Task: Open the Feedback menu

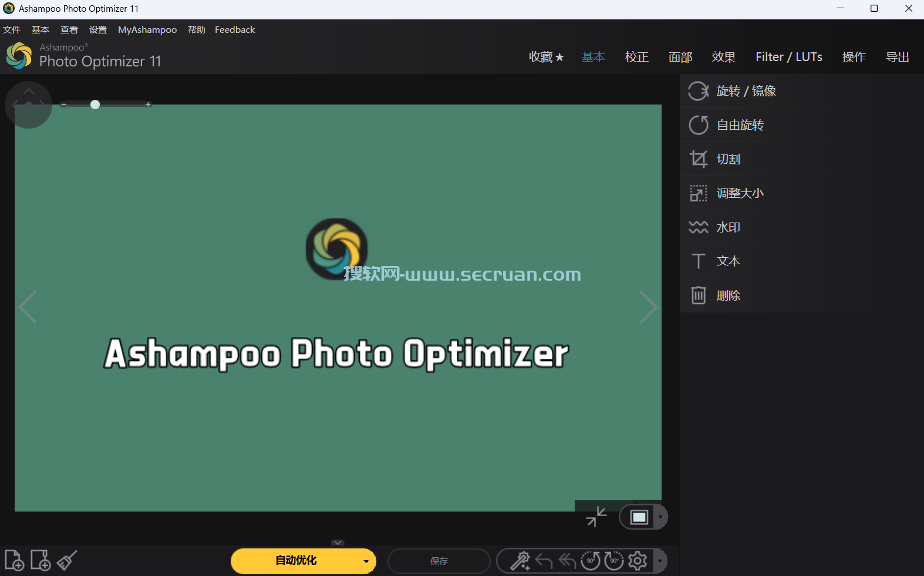Action: (x=235, y=30)
